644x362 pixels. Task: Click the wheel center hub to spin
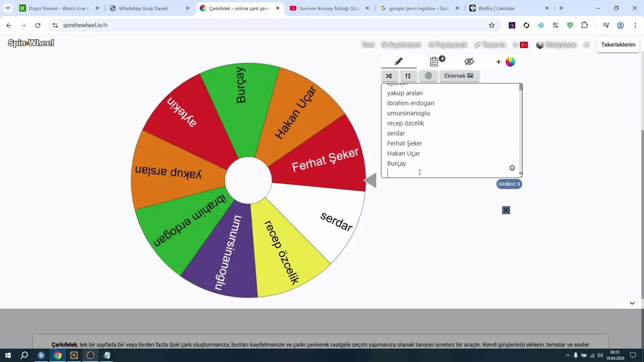click(248, 180)
